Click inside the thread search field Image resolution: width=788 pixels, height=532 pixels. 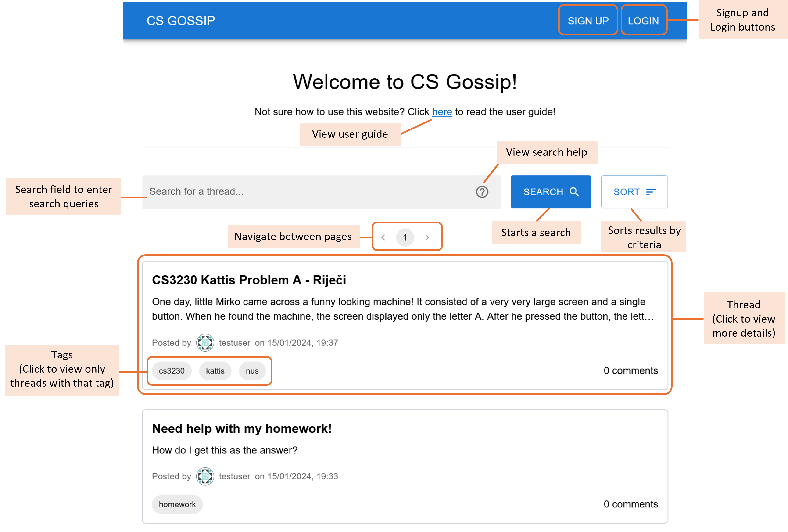(x=305, y=192)
